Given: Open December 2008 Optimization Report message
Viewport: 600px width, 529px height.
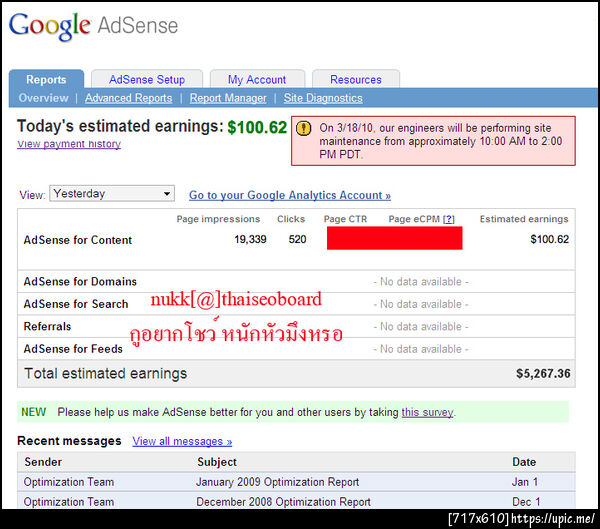Looking at the screenshot, I should click(283, 502).
